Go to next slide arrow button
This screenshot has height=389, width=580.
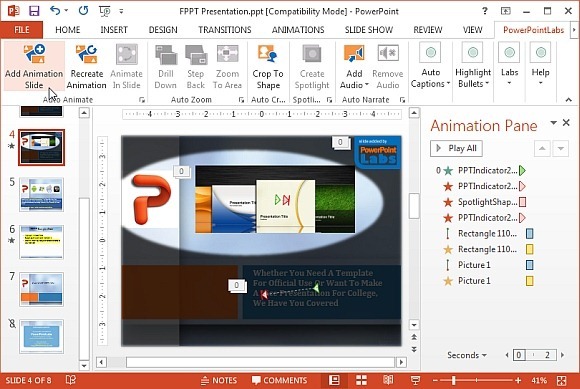coord(414,350)
